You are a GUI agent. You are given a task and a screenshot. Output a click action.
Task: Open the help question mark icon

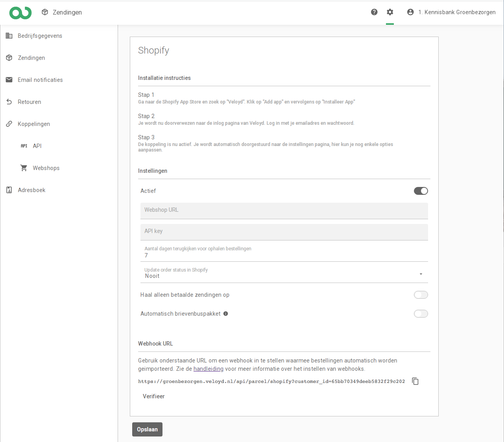(374, 12)
